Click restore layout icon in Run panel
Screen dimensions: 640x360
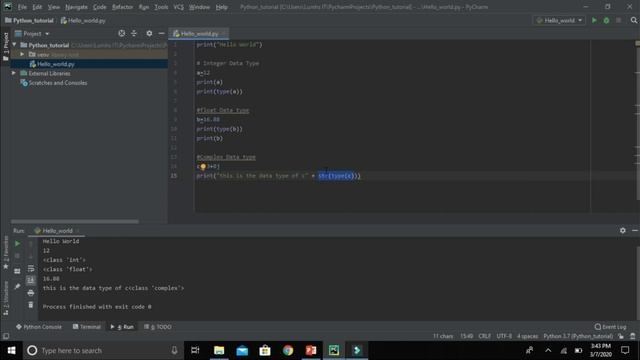17,271
